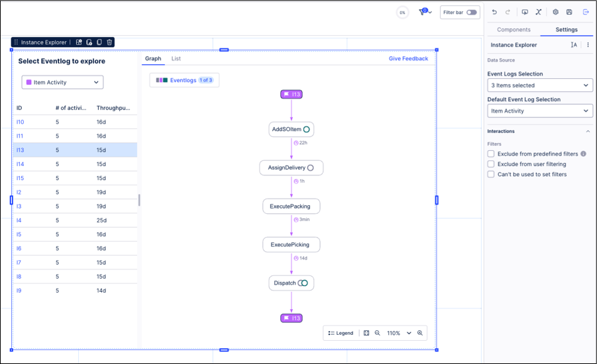Image resolution: width=597 pixels, height=364 pixels.
Task: Click the ExecutePacking activity node
Action: (x=292, y=206)
